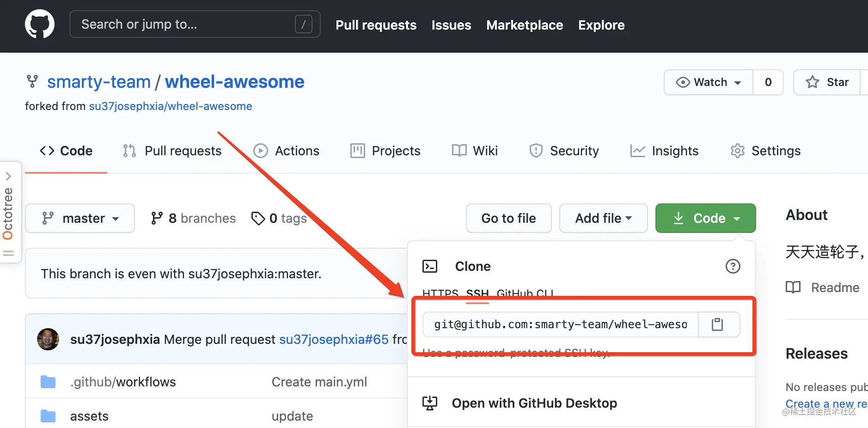Focus the Search or jump to field
Image resolution: width=868 pixels, height=428 pixels.
(195, 24)
